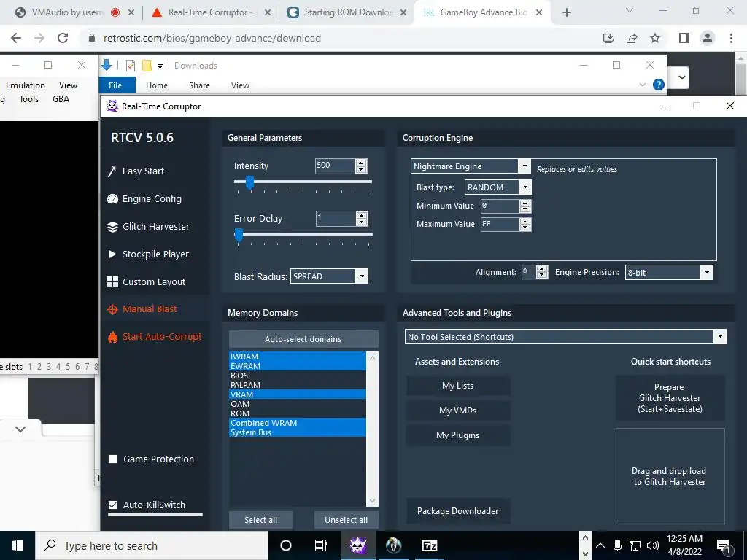
Task: Click Auto-select domains button
Action: (x=303, y=339)
